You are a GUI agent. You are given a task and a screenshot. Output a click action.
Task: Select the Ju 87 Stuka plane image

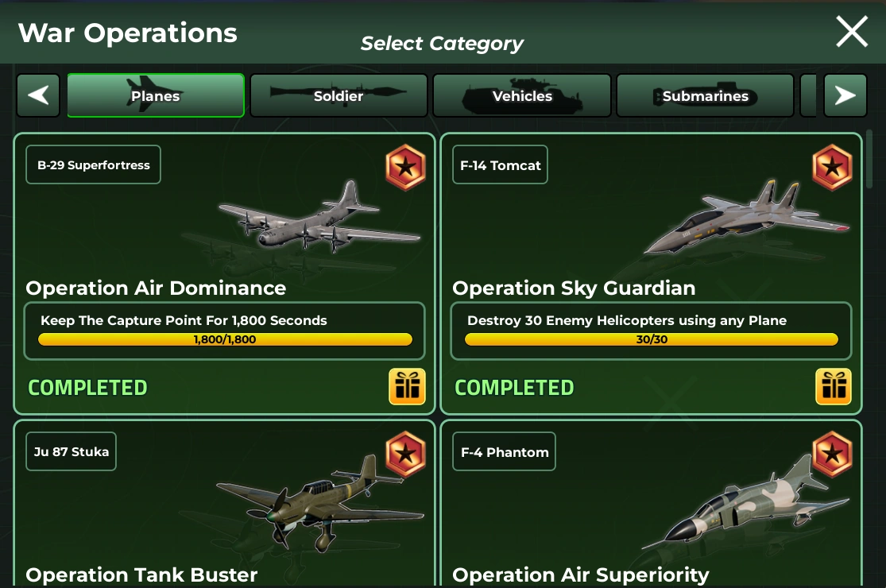point(319,503)
